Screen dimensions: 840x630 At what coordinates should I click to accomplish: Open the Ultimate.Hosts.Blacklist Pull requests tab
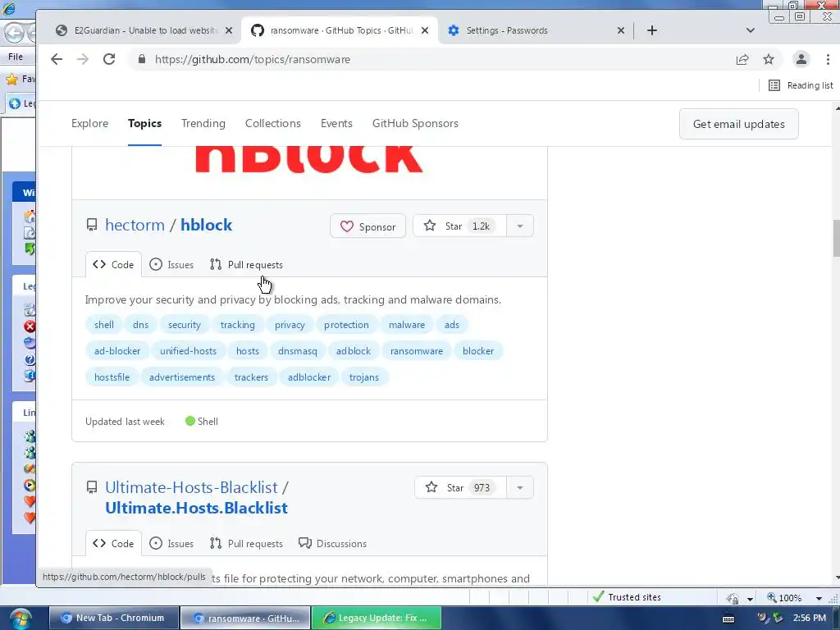pyautogui.click(x=246, y=543)
